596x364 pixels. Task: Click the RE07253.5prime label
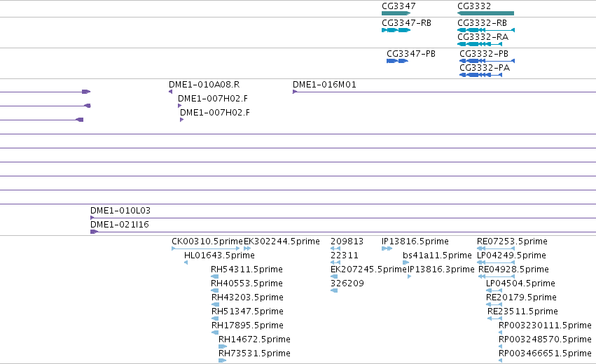point(512,241)
